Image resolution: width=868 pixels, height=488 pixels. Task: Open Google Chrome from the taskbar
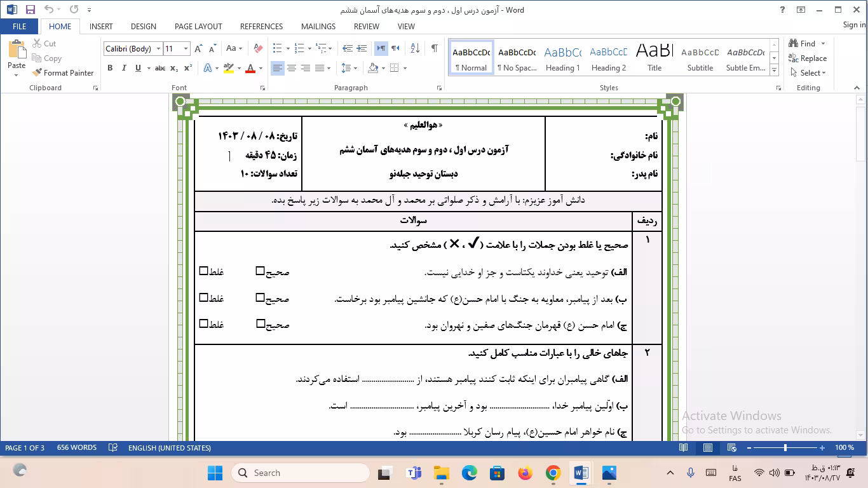(x=553, y=473)
